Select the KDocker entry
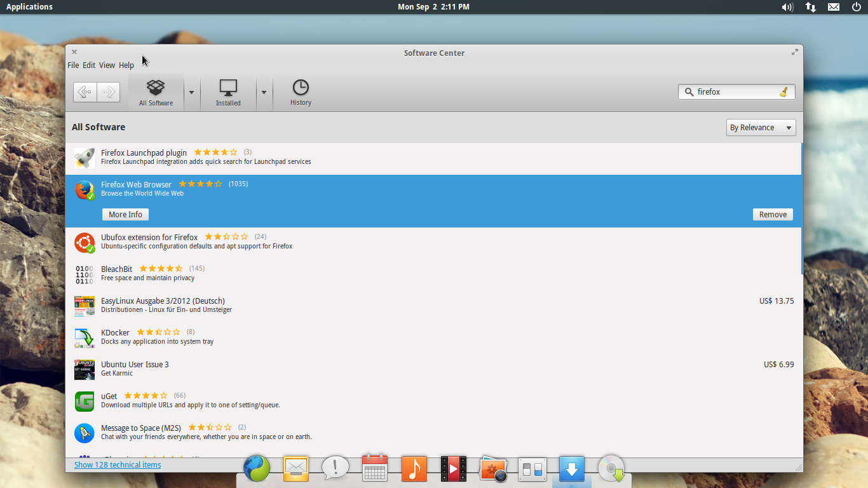Image resolution: width=868 pixels, height=488 pixels. click(433, 337)
